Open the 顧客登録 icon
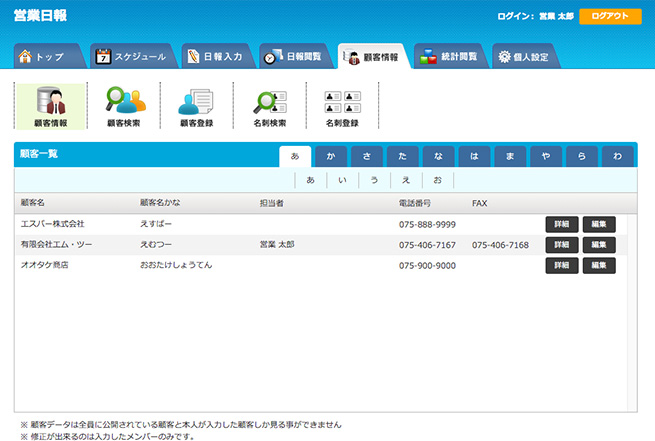655x441 pixels. (197, 106)
